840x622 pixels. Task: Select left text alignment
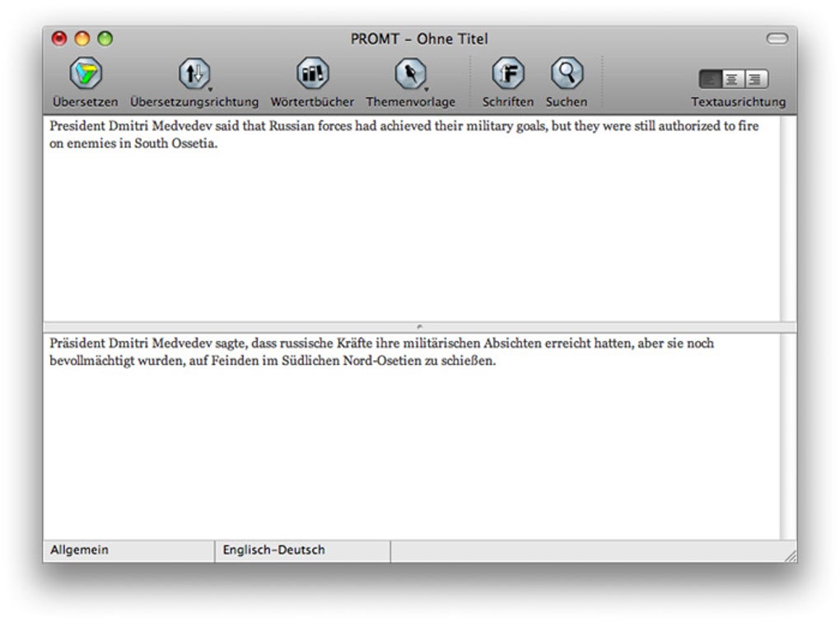coord(711,79)
